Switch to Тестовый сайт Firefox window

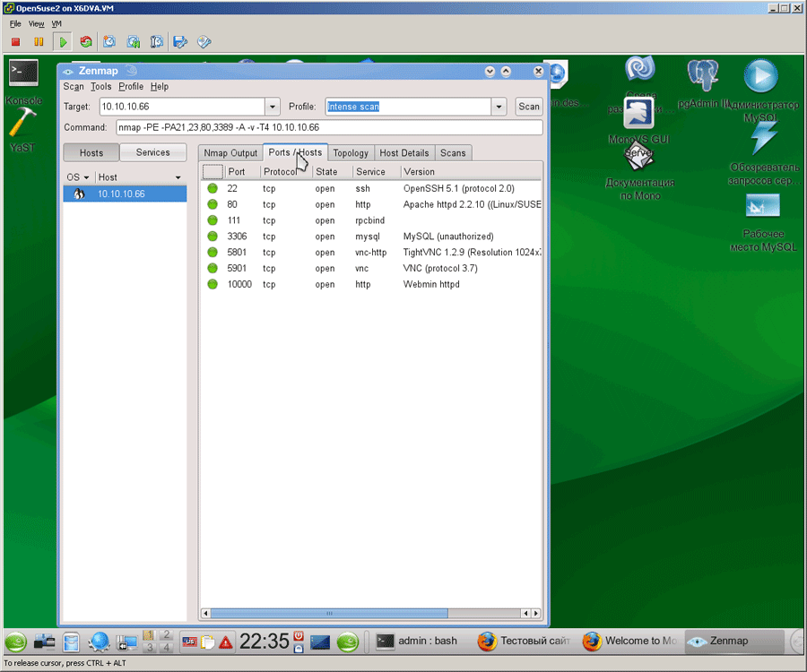tap(524, 642)
